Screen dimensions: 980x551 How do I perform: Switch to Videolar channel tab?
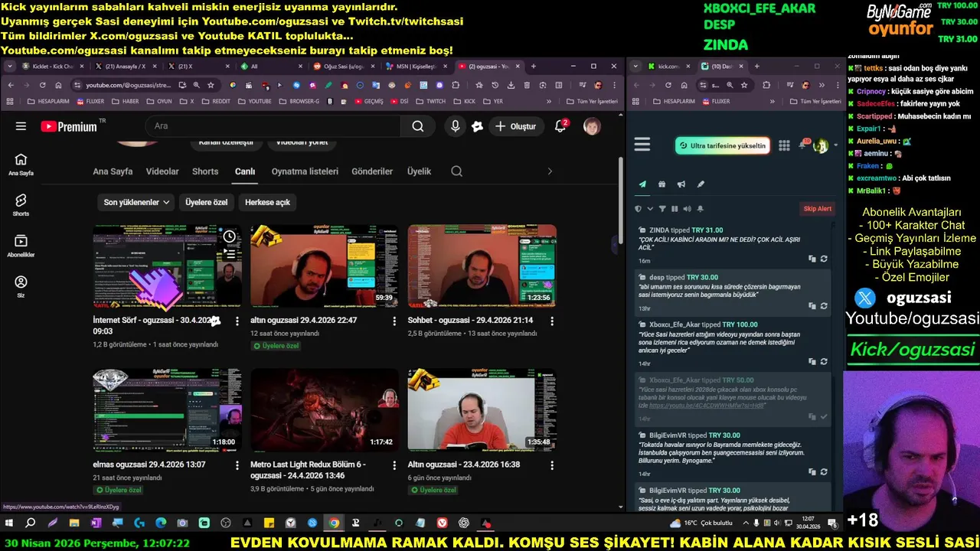162,171
